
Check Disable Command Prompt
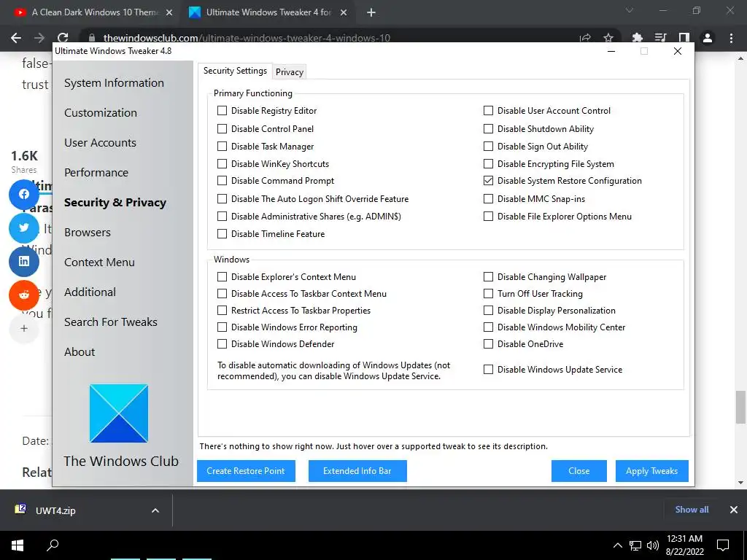coord(222,181)
